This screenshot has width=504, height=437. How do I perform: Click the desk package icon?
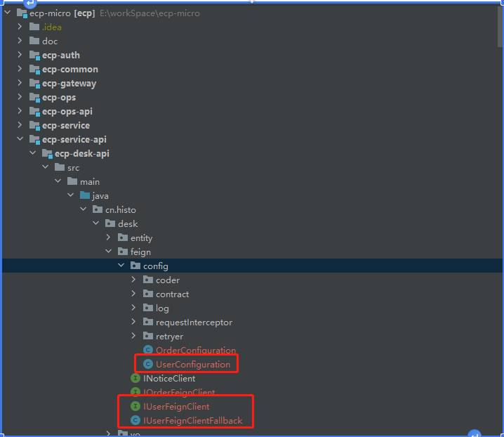[110, 223]
